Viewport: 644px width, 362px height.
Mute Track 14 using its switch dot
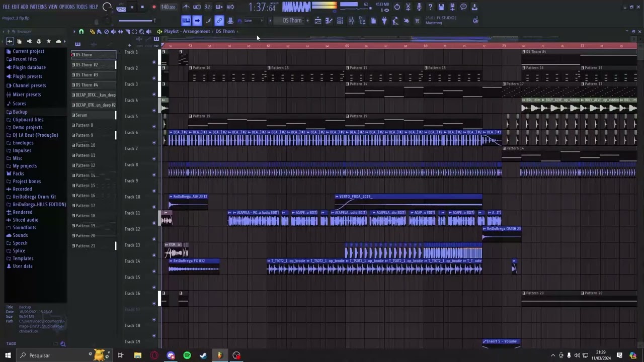[154, 271]
